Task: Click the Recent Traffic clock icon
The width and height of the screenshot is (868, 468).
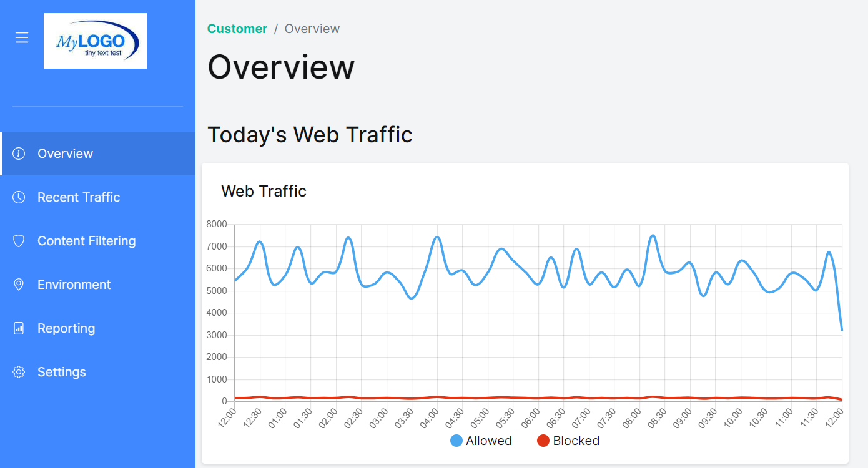Action: coord(19,197)
